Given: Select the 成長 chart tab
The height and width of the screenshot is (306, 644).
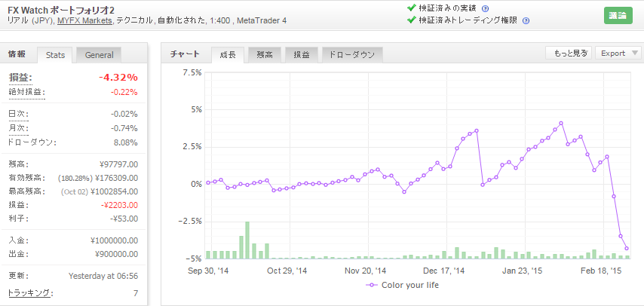Looking at the screenshot, I should (228, 54).
